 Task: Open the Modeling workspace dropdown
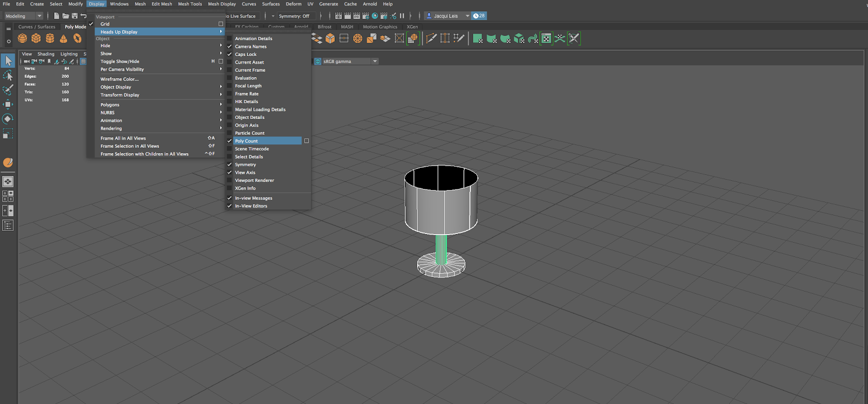[x=23, y=16]
